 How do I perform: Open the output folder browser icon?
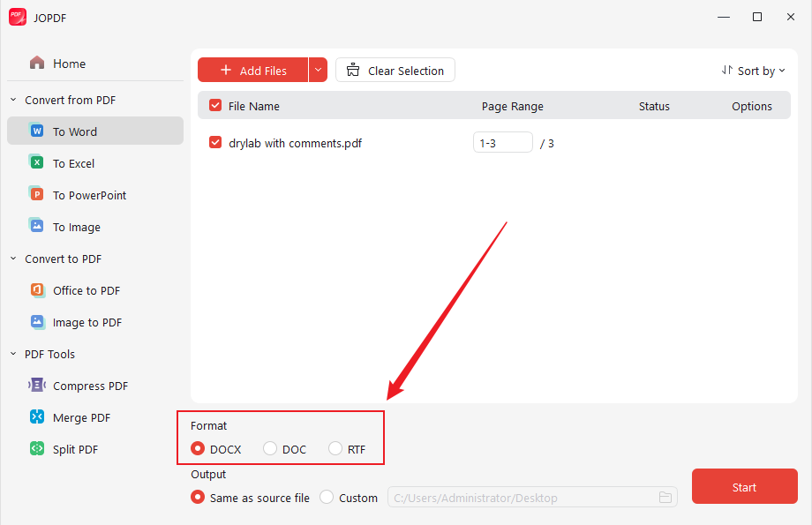coord(665,497)
